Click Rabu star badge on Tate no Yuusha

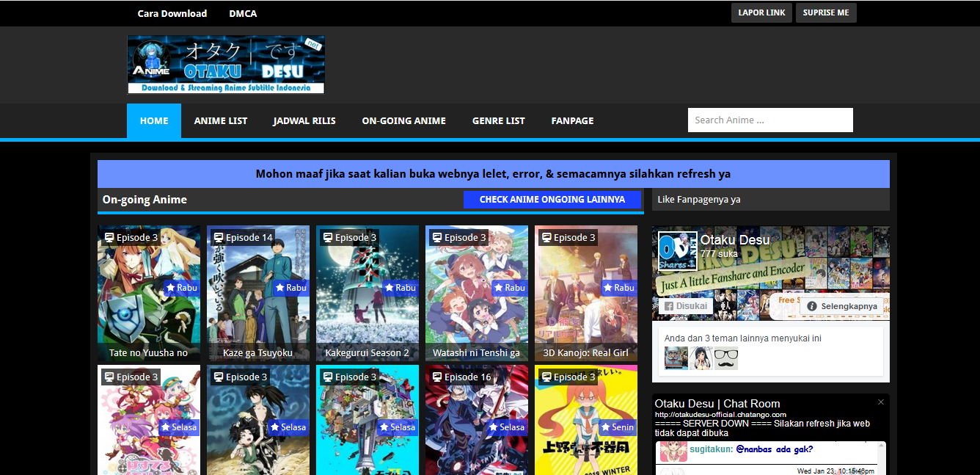pos(181,288)
